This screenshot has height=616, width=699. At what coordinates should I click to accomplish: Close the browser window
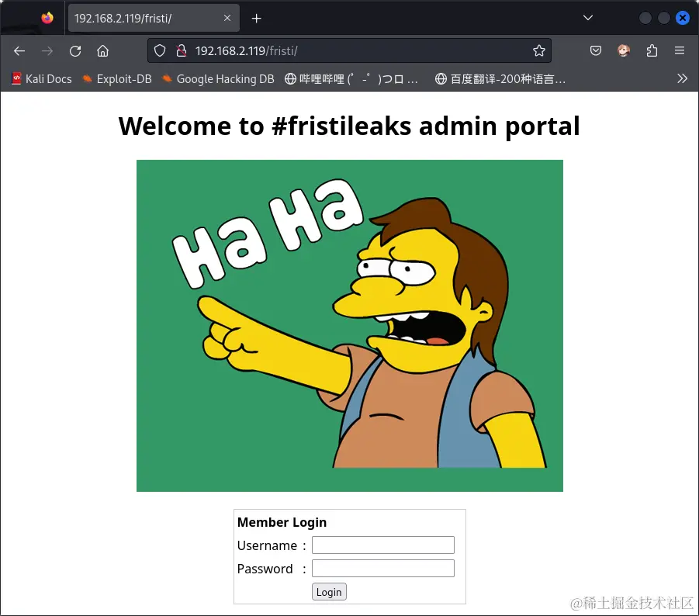click(x=682, y=18)
